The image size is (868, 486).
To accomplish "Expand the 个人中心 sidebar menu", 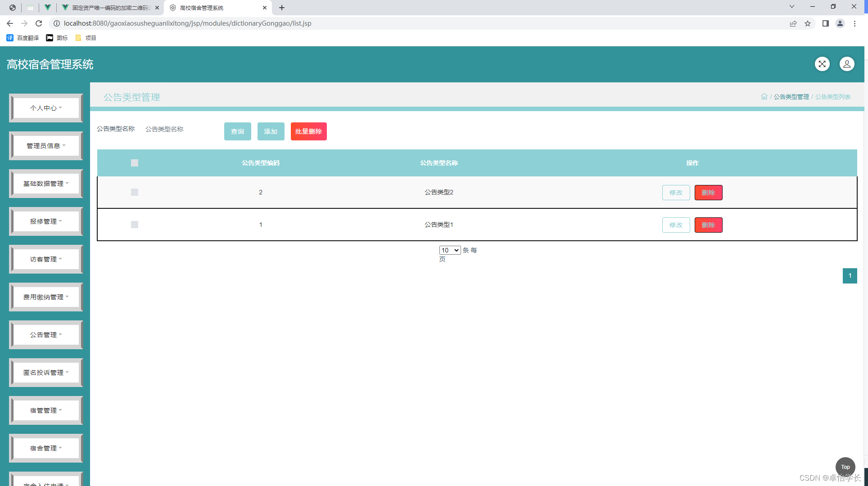I will pyautogui.click(x=46, y=108).
